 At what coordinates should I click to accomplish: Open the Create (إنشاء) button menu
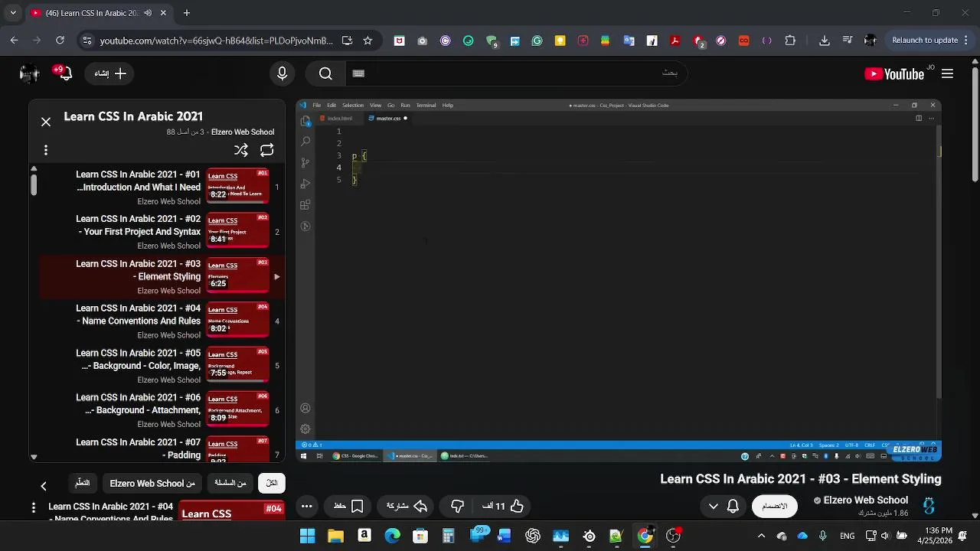[111, 73]
